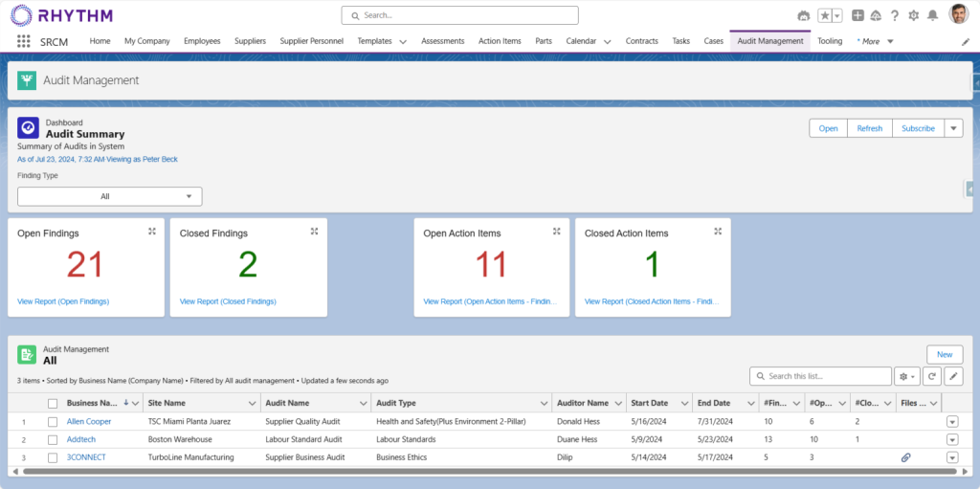The height and width of the screenshot is (489, 980).
Task: Toggle the select-all checkbox in table header
Action: pyautogui.click(x=53, y=403)
